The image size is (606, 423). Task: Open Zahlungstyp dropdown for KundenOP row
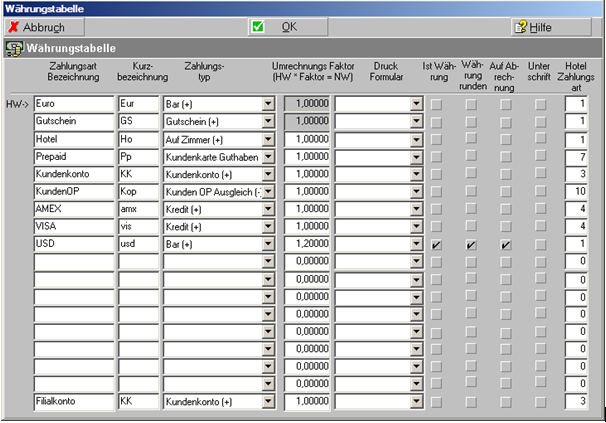268,191
